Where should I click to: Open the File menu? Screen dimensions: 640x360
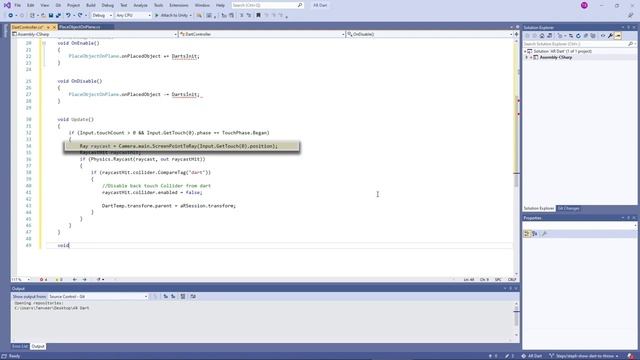click(18, 5)
